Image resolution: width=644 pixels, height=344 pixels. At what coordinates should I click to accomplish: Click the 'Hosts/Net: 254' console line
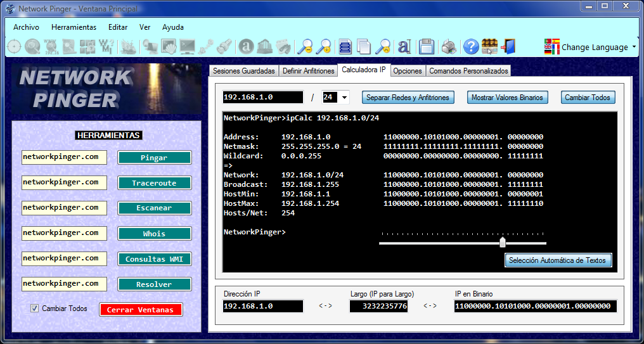259,213
